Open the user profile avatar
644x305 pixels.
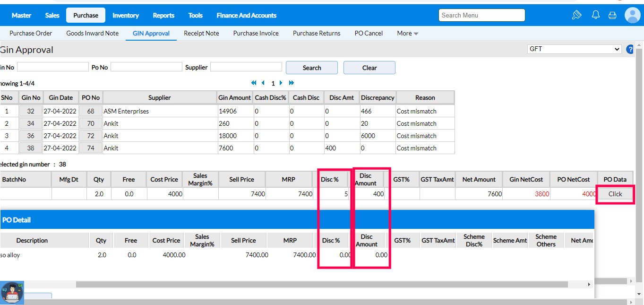coord(633,15)
